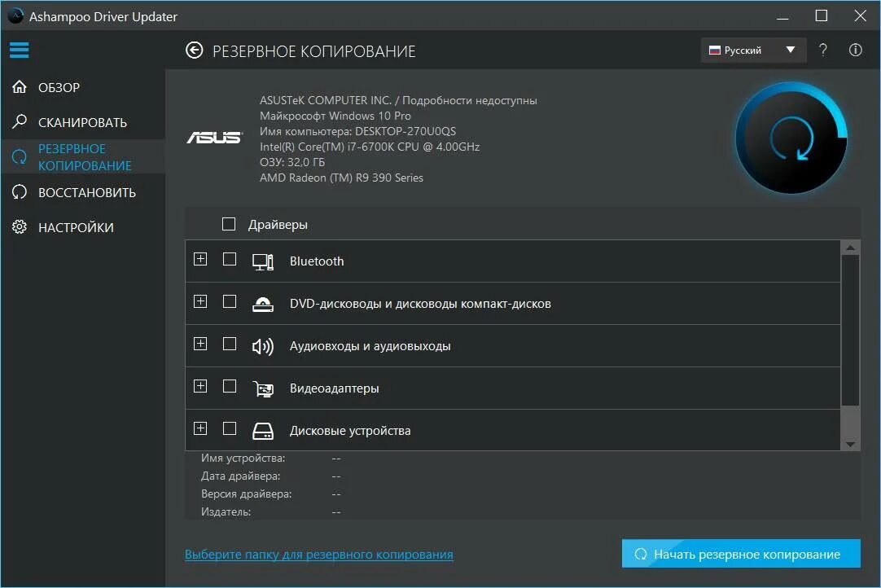Screen dimensions: 881x588
Task: Click the home icon for ОБЗОР
Action: [20, 87]
